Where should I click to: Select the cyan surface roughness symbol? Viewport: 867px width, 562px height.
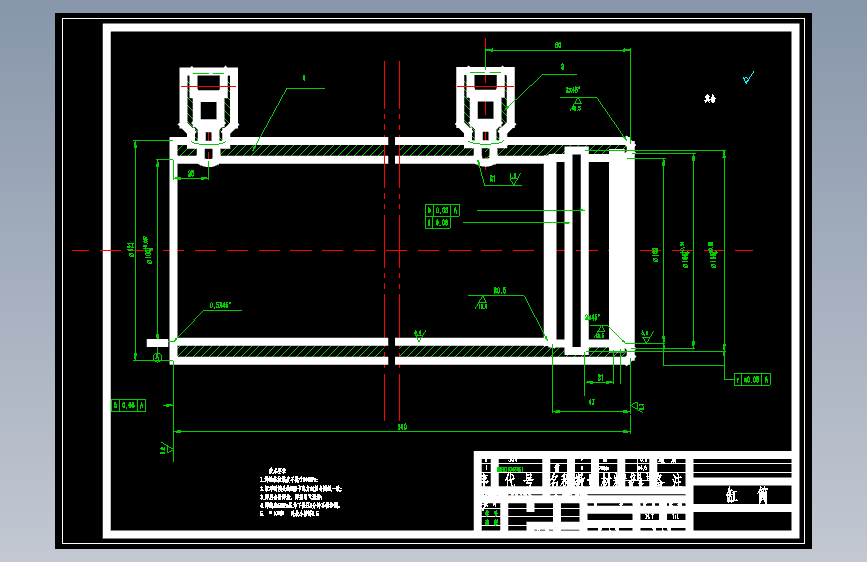pos(748,78)
